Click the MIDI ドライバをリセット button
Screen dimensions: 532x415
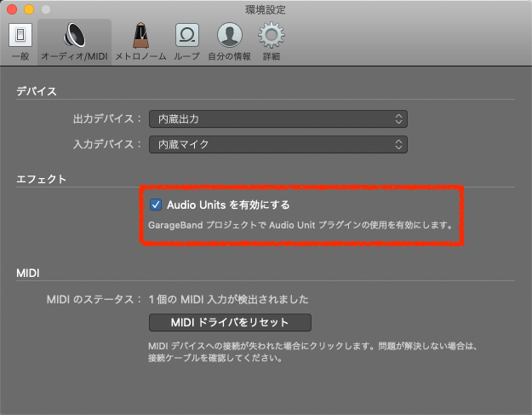click(230, 322)
